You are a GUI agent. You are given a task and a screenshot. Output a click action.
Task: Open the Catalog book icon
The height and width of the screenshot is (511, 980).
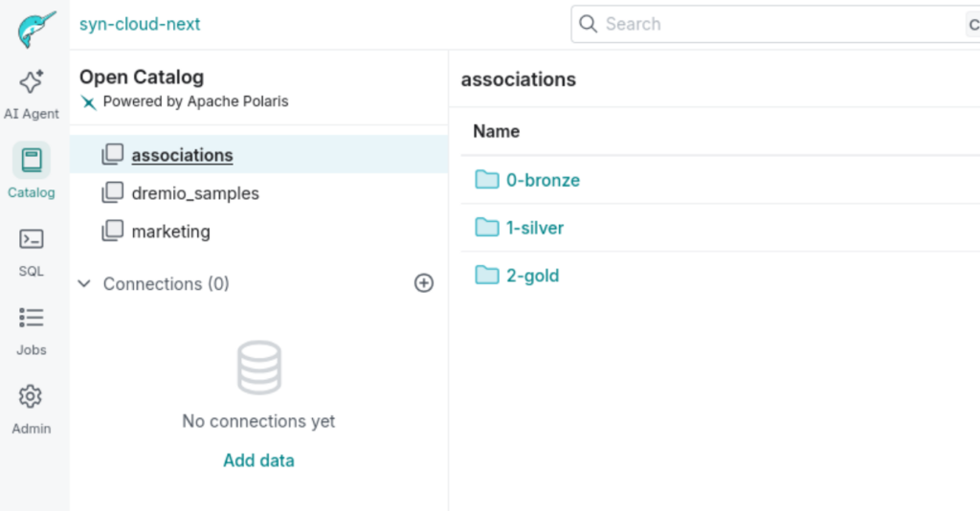pos(32,161)
